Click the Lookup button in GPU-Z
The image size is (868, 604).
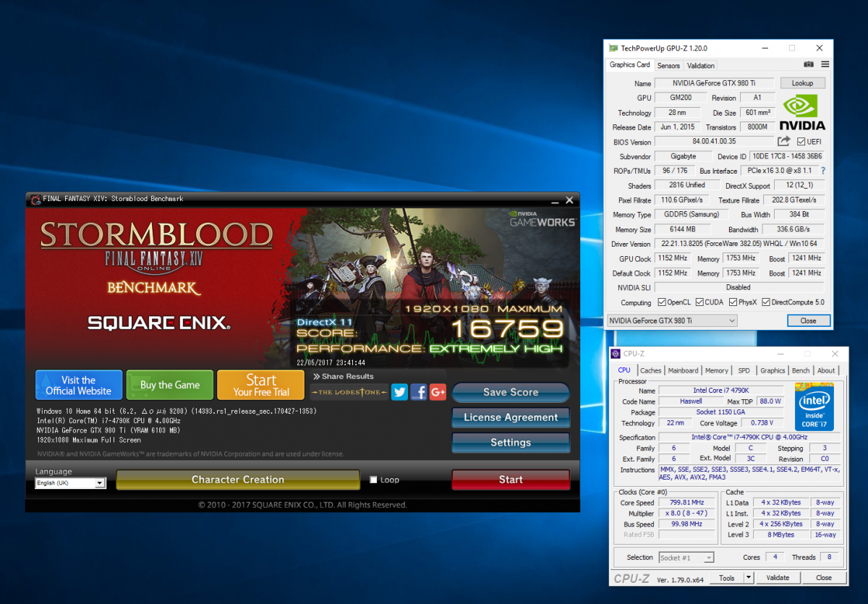tap(802, 83)
